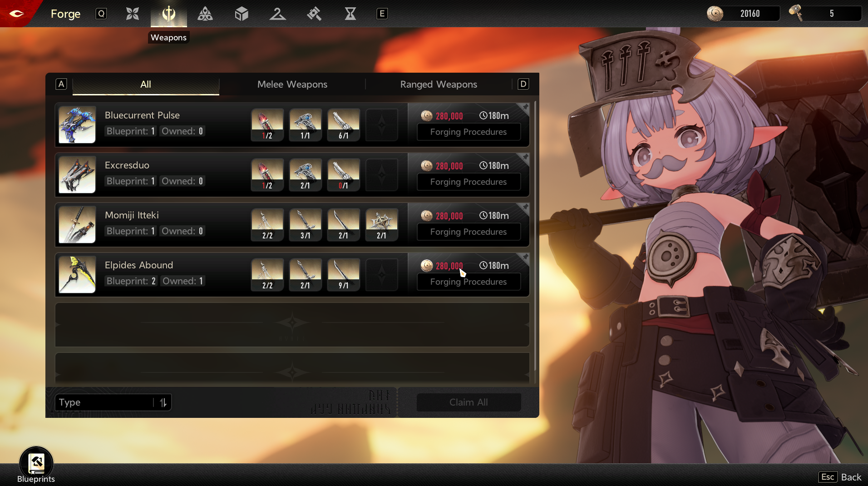The width and height of the screenshot is (868, 486).
Task: Click the Q previous-category key hint
Action: pos(101,14)
